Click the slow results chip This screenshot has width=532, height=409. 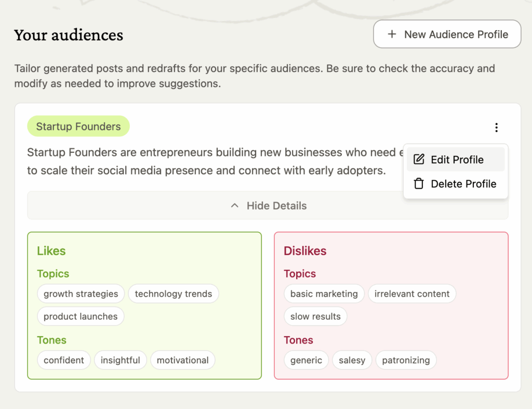[315, 316]
